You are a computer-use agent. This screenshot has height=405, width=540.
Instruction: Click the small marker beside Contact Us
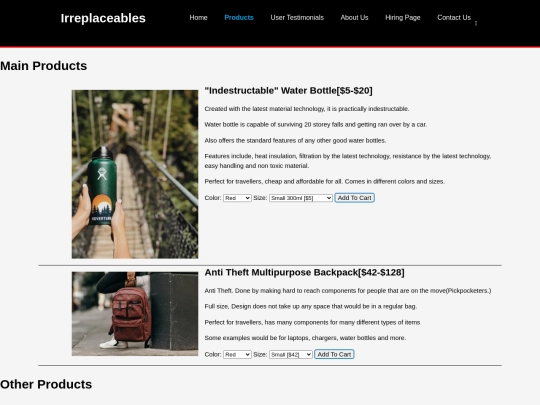click(476, 23)
